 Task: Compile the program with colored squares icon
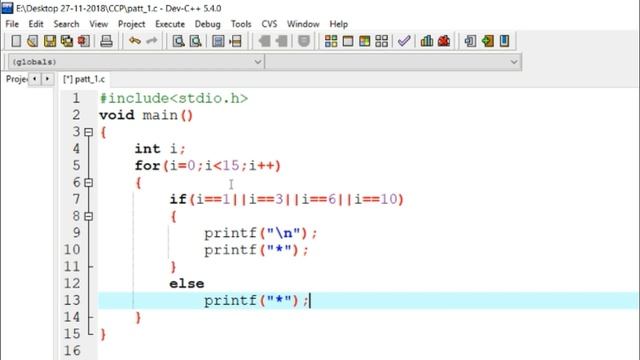tap(331, 41)
